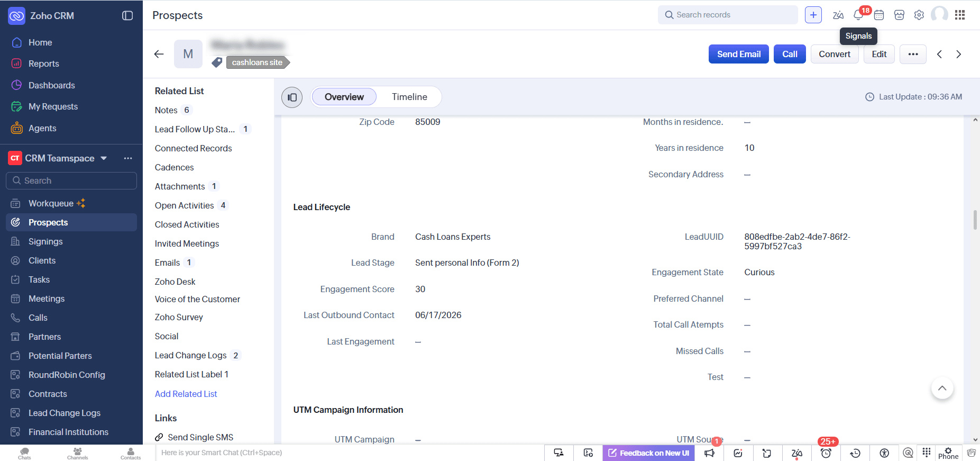This screenshot has height=461, width=980.
Task: Click Send Single SMS link
Action: click(200, 437)
